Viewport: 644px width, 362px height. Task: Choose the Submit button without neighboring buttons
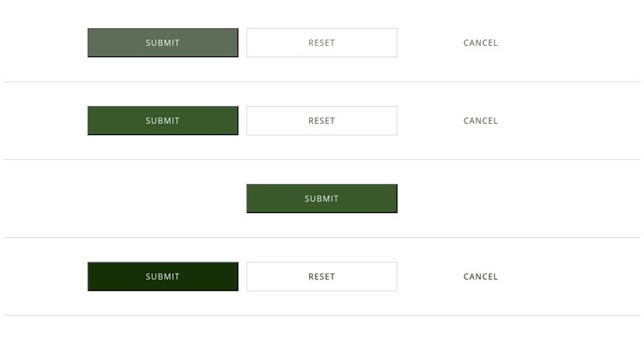[x=321, y=199]
